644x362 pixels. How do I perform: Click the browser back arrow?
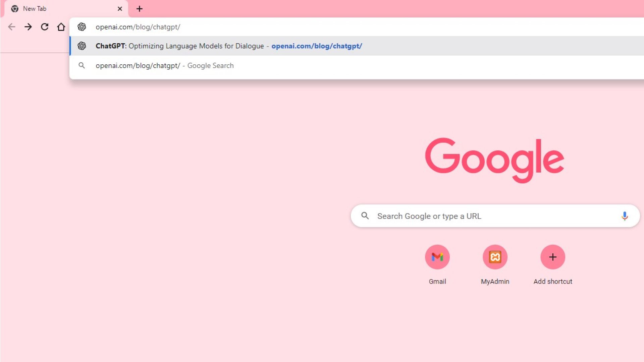pos(12,27)
